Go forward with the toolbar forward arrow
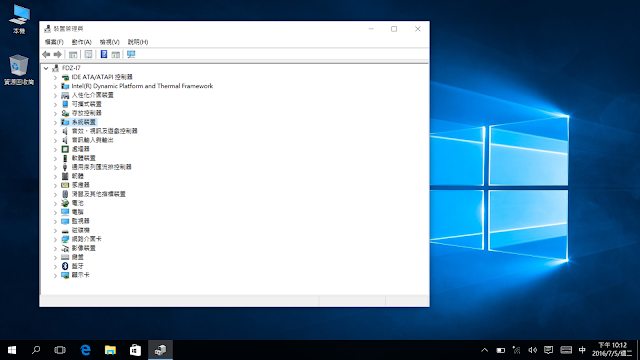The width and height of the screenshot is (640, 360). 58,54
